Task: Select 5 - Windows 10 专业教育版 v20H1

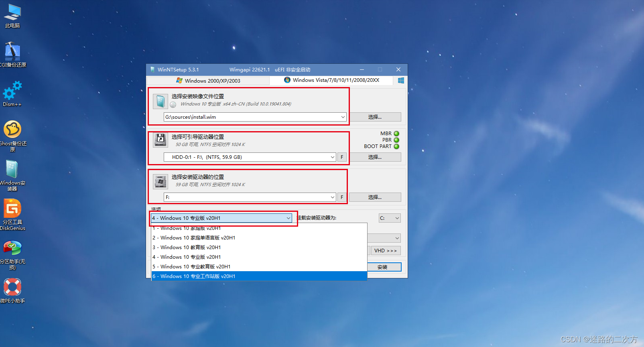Action: click(x=259, y=267)
